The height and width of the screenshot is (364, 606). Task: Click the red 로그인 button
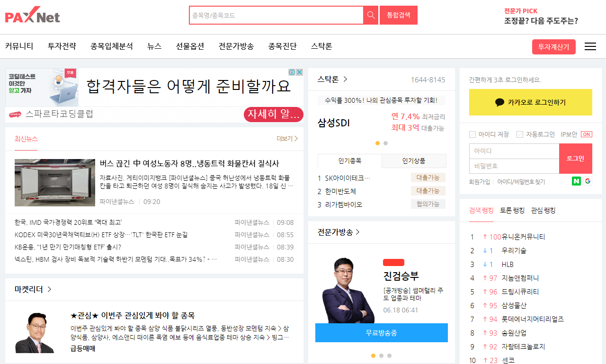[x=576, y=159]
